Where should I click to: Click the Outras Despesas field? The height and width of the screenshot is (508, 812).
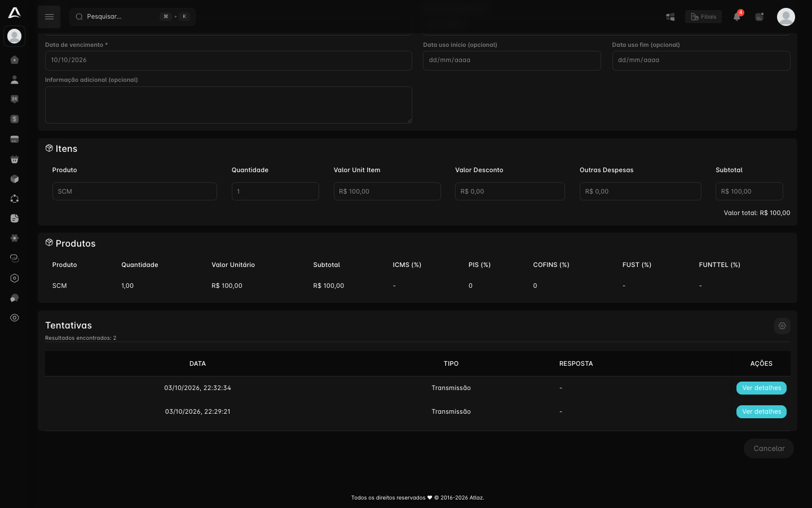[x=641, y=191]
